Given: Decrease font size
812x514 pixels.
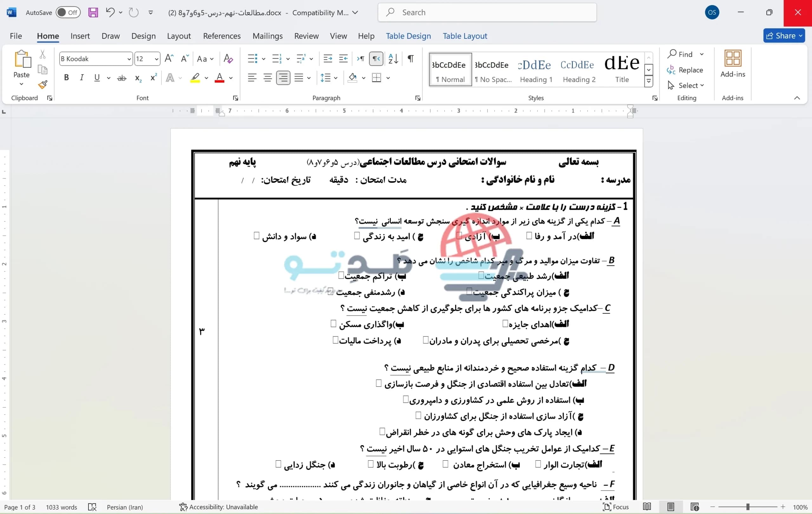Looking at the screenshot, I should click(185, 59).
